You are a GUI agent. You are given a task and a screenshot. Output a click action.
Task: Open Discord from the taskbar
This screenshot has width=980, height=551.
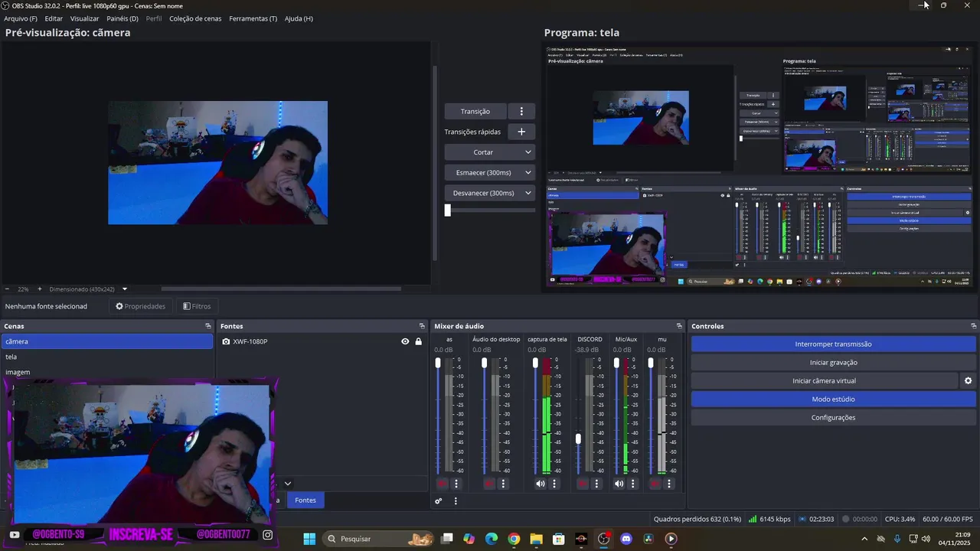point(626,539)
